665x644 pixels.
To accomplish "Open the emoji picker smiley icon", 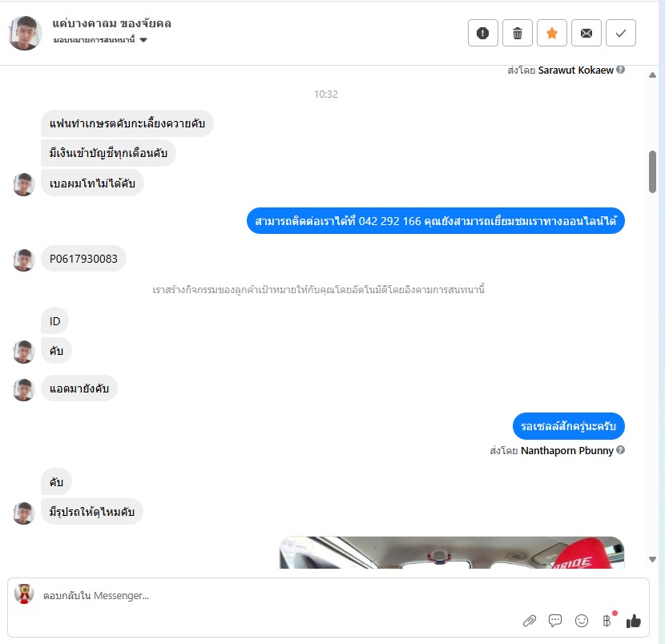I will click(582, 621).
